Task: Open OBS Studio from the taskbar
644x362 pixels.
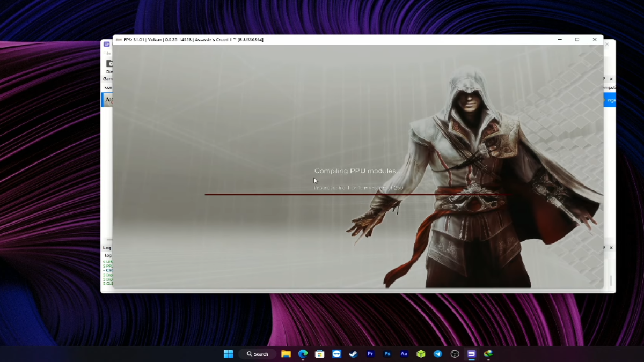Action: point(455,354)
